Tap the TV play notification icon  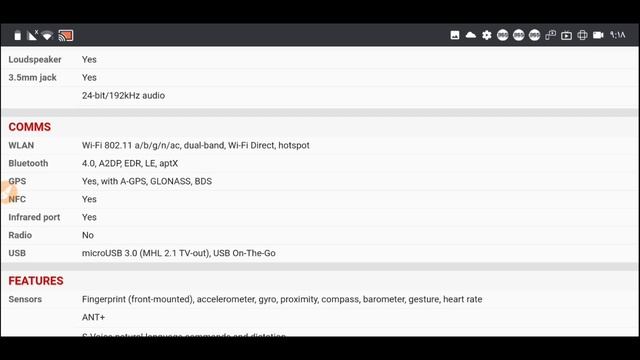pyautogui.click(x=566, y=36)
